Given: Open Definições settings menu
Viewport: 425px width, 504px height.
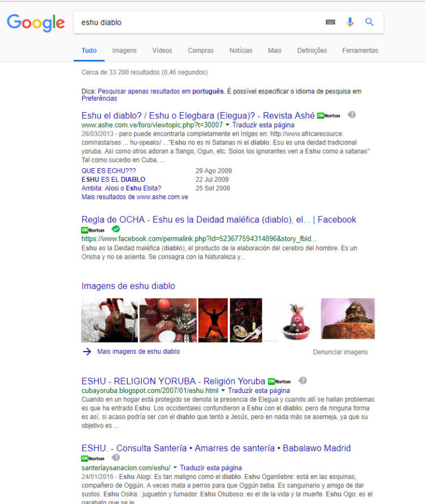Looking at the screenshot, I should click(312, 50).
